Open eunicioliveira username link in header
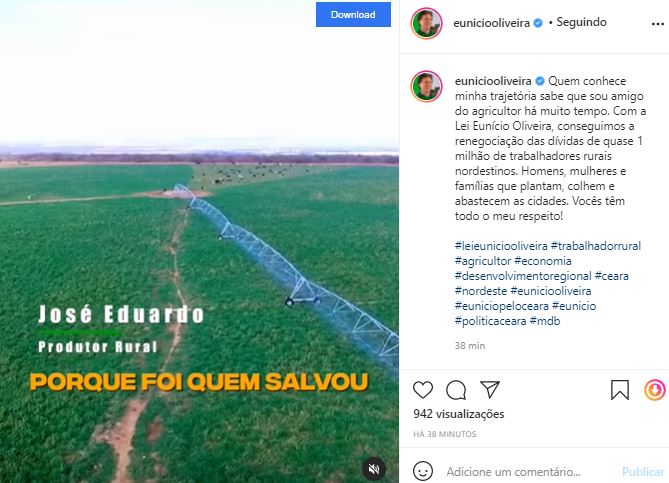669x483 pixels. pos(492,23)
